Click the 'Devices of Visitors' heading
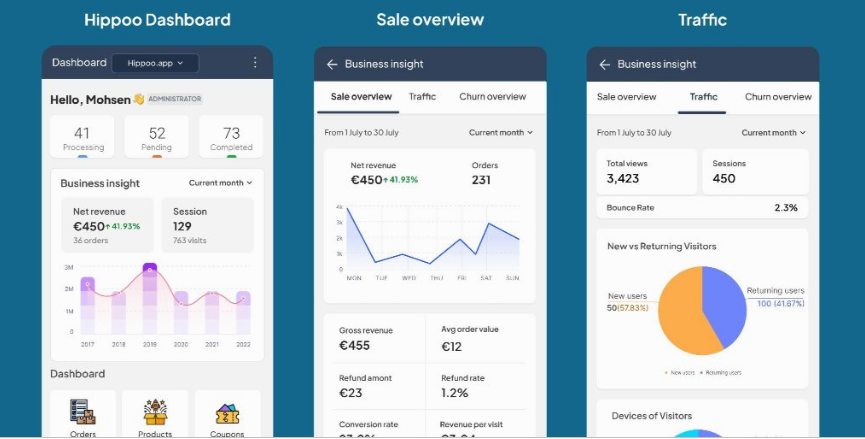 [x=652, y=416]
